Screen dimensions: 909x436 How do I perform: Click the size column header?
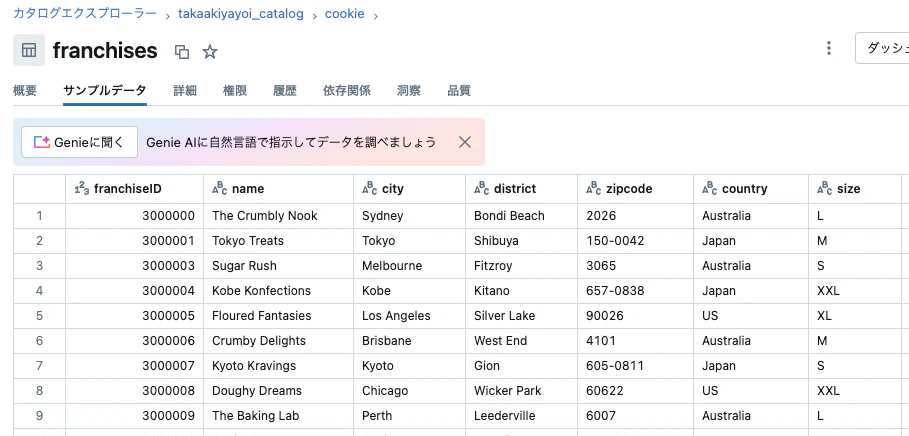pos(855,189)
